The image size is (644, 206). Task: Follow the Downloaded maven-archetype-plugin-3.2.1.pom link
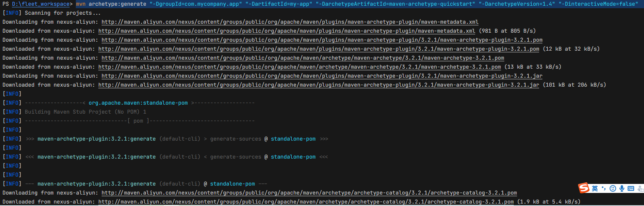pyautogui.click(x=318, y=49)
